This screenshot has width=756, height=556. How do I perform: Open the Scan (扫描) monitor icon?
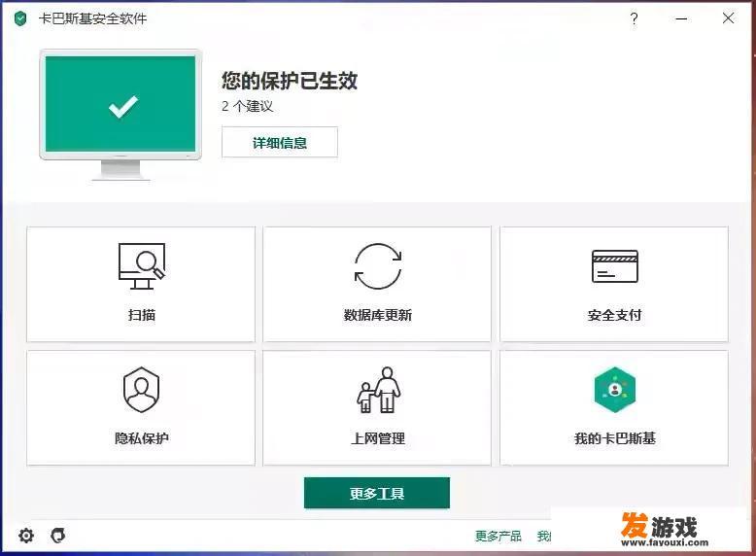[142, 266]
